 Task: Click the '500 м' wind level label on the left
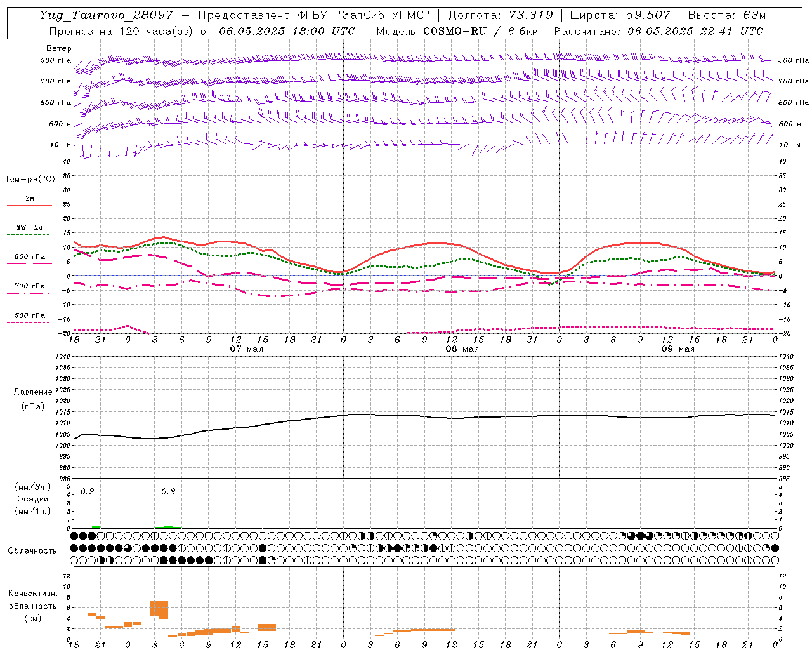60,124
